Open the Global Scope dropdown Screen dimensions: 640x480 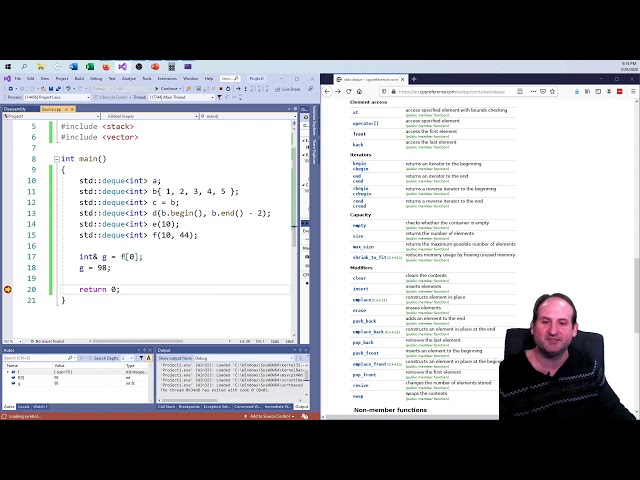[150, 116]
